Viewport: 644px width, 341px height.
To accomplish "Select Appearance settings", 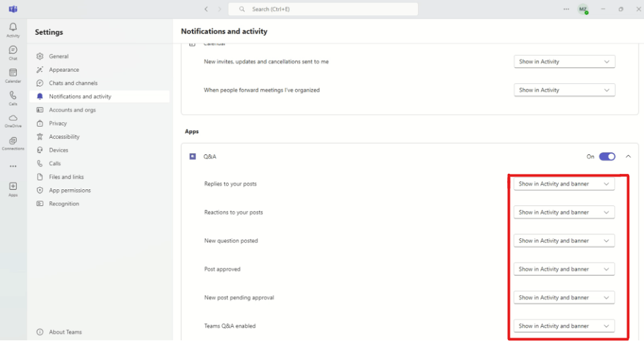I will click(99, 70).
